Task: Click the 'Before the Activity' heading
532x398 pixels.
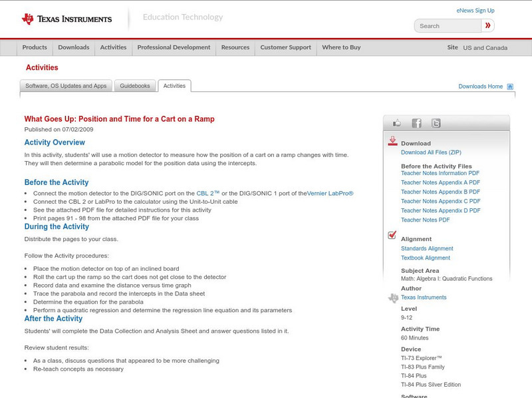Action: click(x=57, y=182)
